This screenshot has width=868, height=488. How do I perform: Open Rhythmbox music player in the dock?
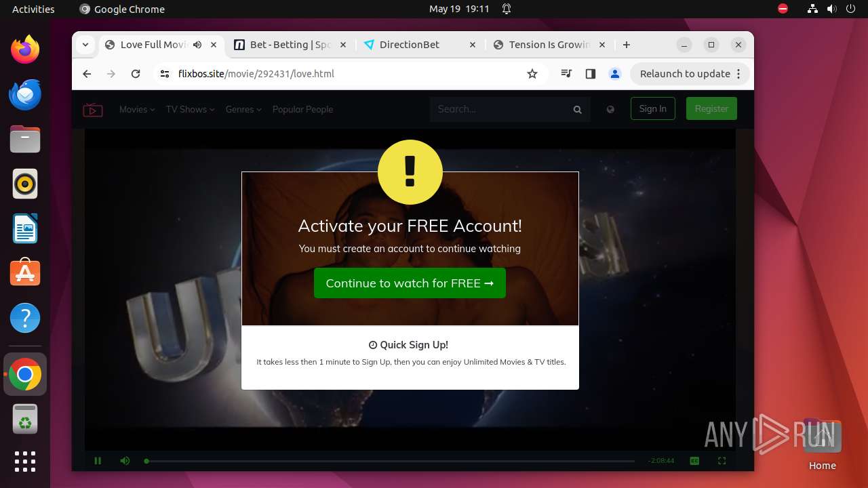(25, 184)
